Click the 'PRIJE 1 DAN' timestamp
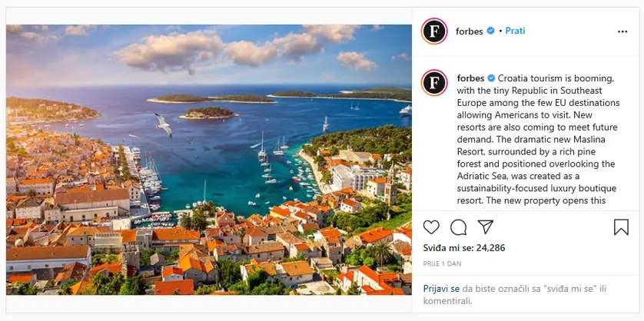The image size is (644, 321). (x=440, y=263)
